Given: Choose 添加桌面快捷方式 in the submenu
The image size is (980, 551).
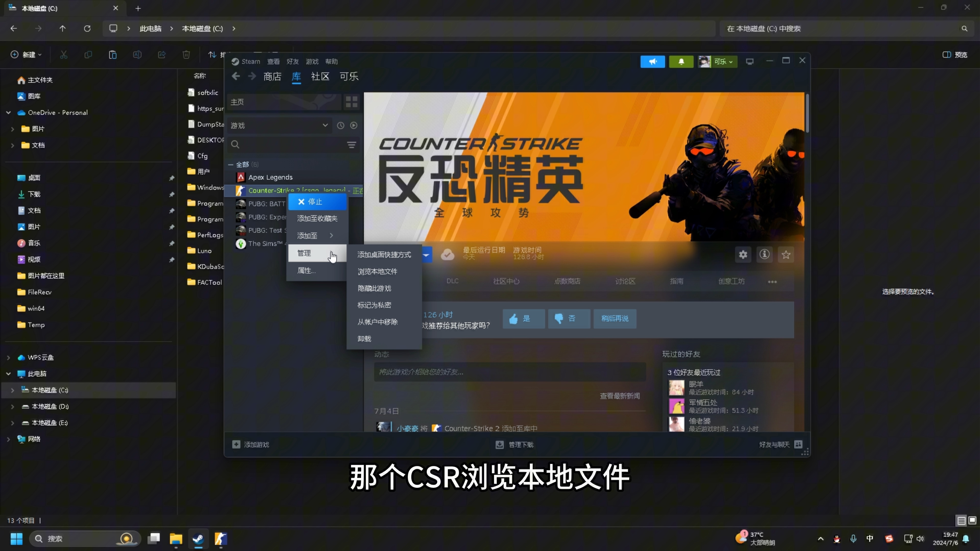Looking at the screenshot, I should (x=384, y=255).
